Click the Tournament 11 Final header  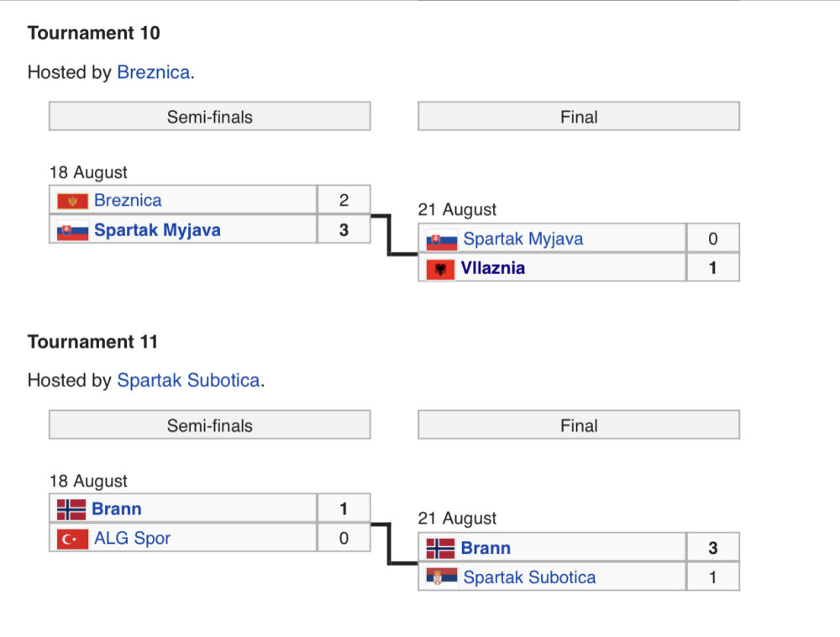(579, 425)
